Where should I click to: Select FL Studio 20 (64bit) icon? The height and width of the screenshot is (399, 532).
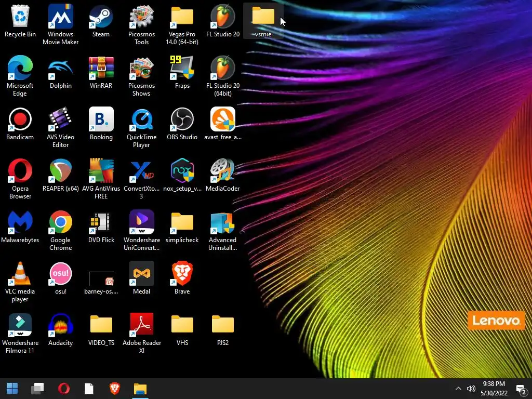pos(222,76)
